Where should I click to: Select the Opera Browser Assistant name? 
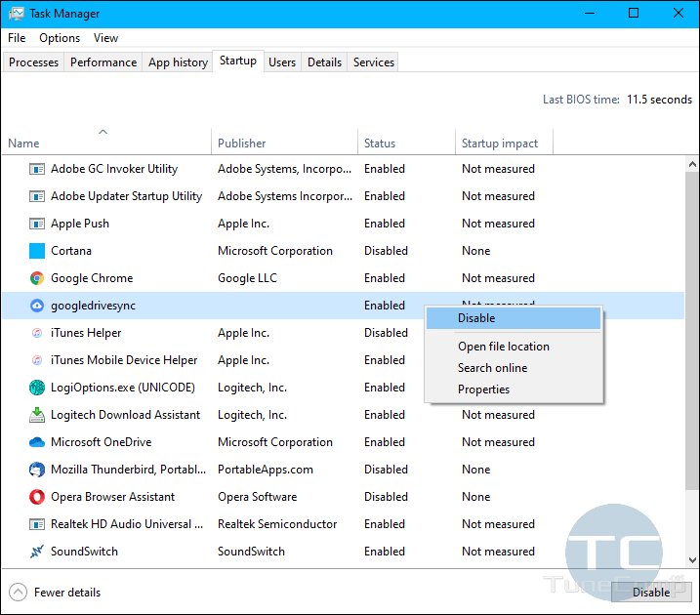pyautogui.click(x=112, y=497)
